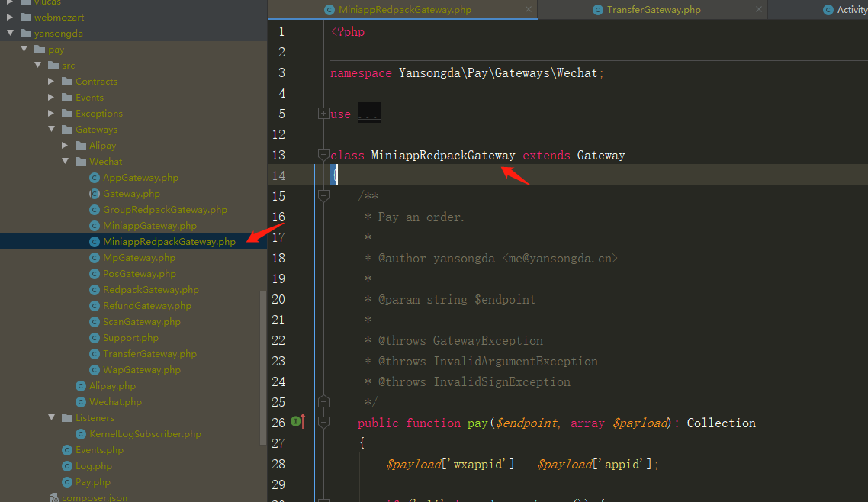
Task: Expand the Events folder arrow
Action: coord(51,98)
